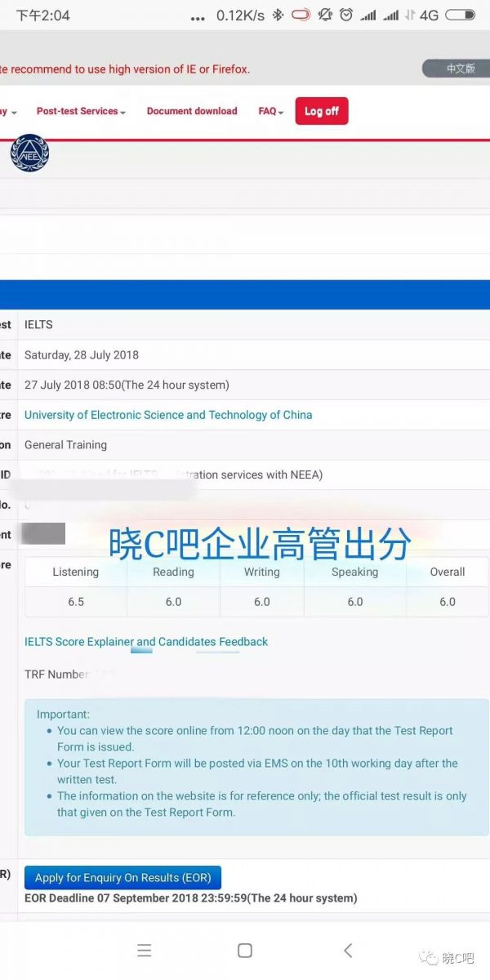This screenshot has width=490, height=980.
Task: Tap the muted bell status icon
Action: pyautogui.click(x=325, y=15)
